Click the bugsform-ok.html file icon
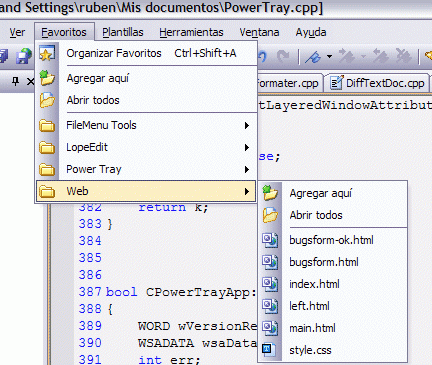Screen dimensions: 432x365 coord(269,240)
